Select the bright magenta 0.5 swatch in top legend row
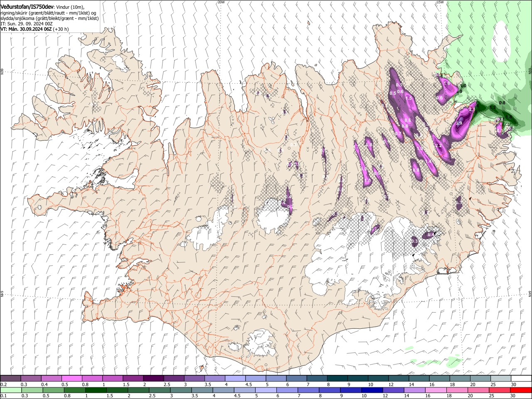The width and height of the screenshot is (532, 399). click(71, 378)
